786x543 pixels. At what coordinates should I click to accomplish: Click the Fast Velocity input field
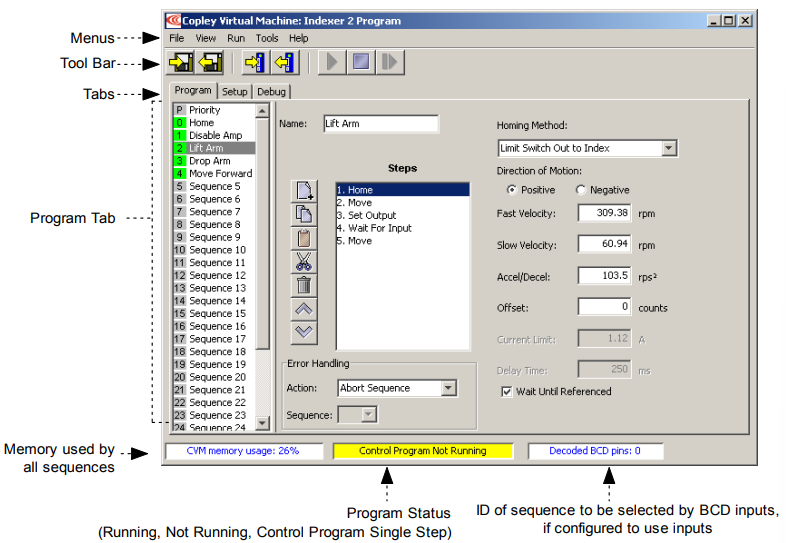tap(605, 213)
